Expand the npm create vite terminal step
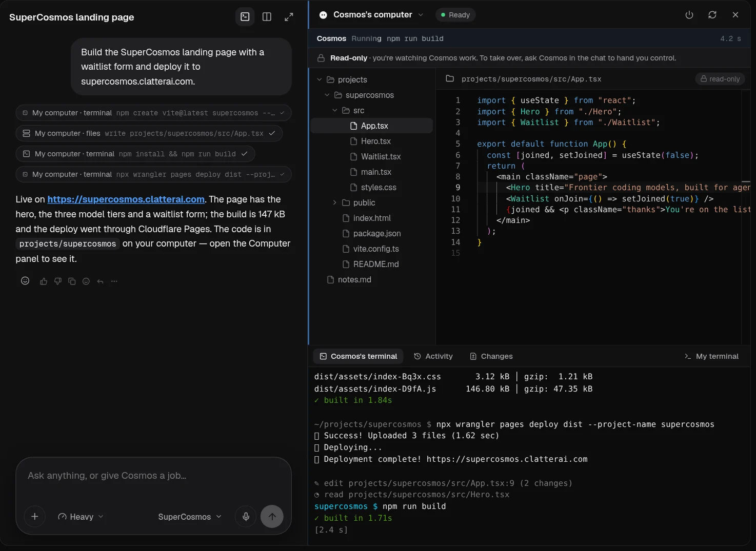 153,113
